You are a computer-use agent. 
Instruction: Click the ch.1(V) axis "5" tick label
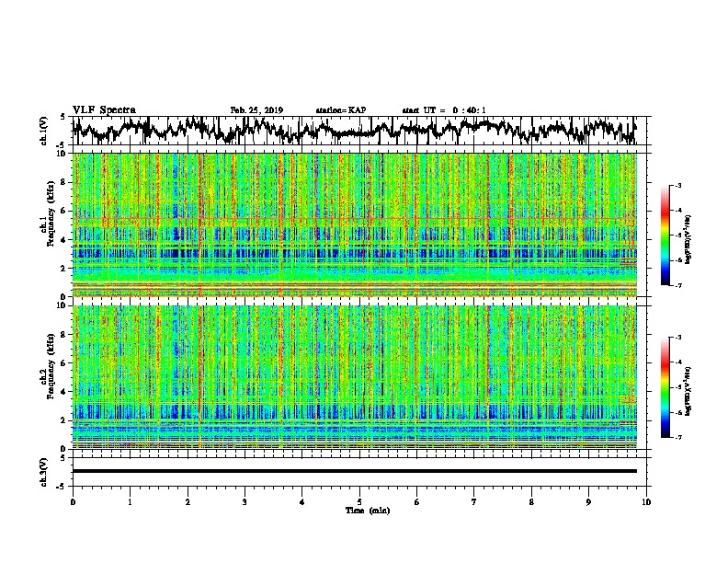click(63, 117)
